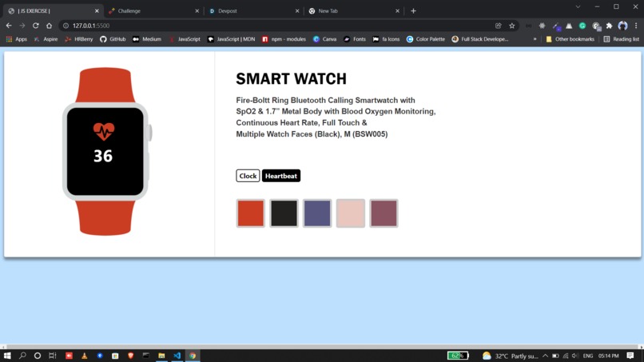Choose the blue-purple watch band color
The height and width of the screenshot is (362, 644).
(317, 213)
